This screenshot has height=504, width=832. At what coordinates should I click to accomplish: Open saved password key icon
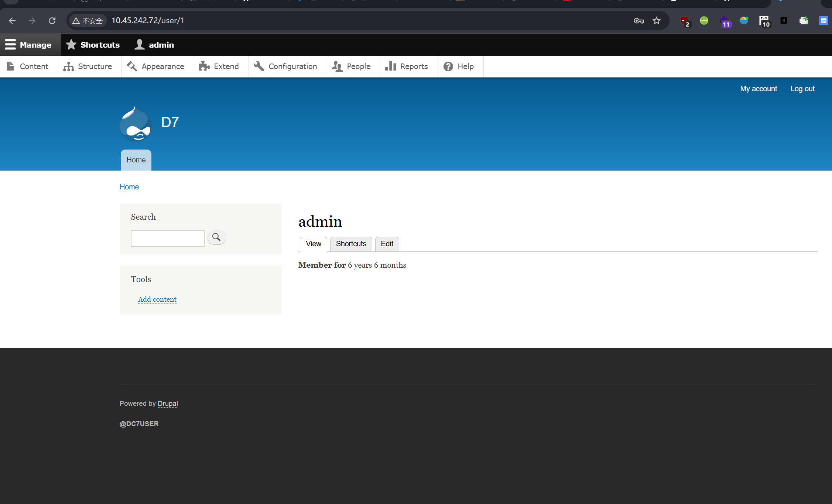(x=638, y=21)
